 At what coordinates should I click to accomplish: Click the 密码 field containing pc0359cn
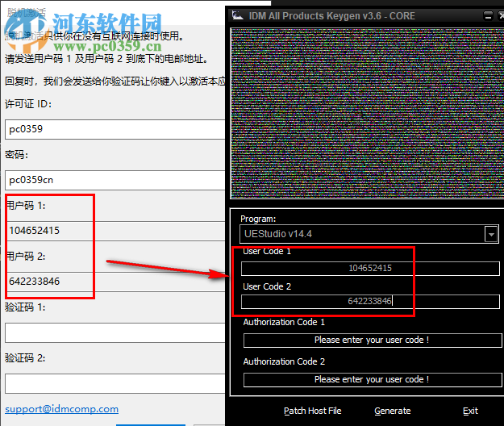click(115, 180)
